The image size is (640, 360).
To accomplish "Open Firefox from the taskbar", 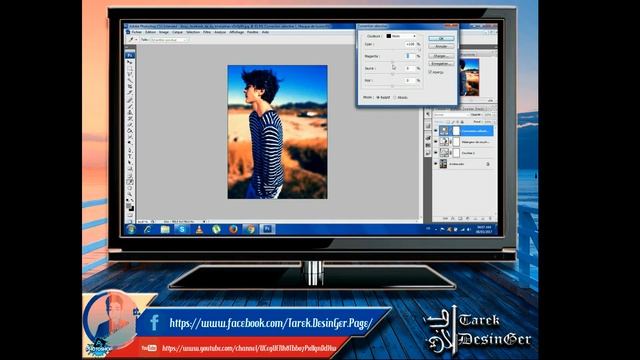I will (x=233, y=229).
